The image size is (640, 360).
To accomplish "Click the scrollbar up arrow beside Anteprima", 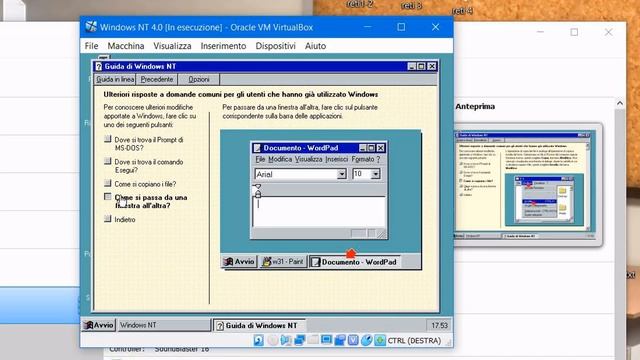I will click(620, 104).
